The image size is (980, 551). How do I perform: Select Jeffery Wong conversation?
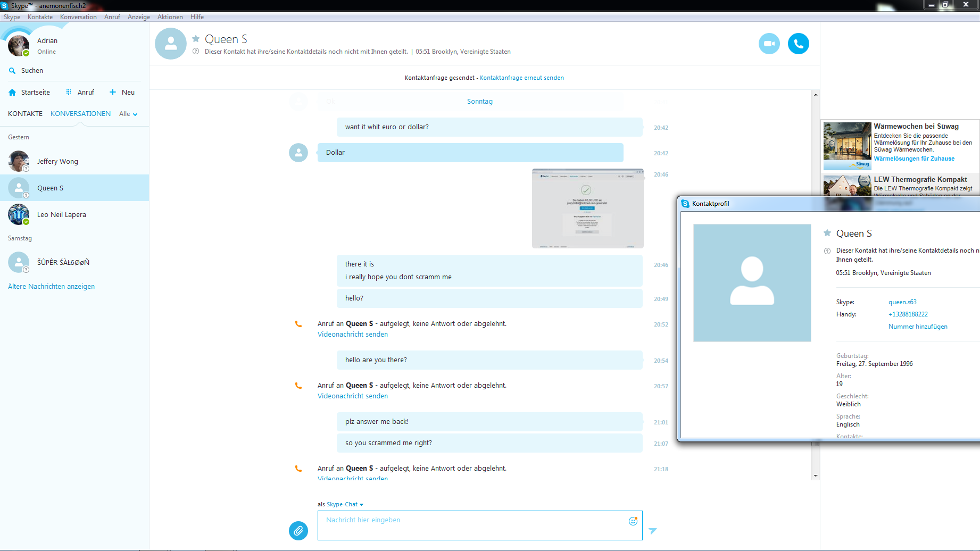(74, 161)
